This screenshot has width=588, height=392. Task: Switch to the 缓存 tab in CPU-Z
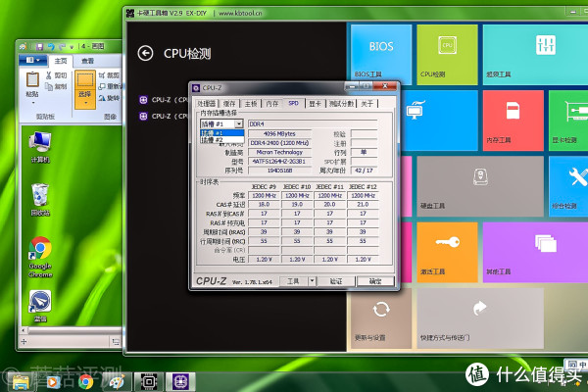coord(229,104)
